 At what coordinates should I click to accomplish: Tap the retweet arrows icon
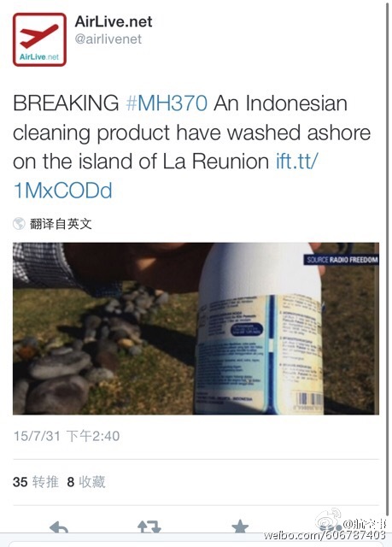point(149,526)
